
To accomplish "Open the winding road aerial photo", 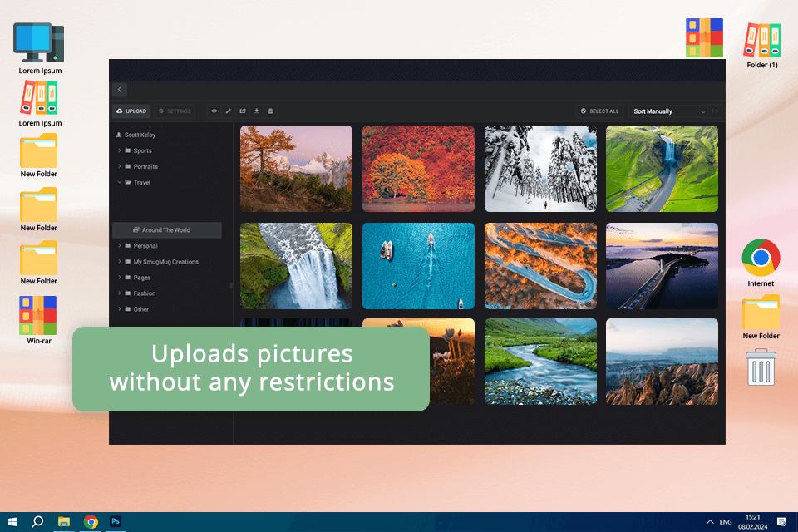I will tap(540, 266).
